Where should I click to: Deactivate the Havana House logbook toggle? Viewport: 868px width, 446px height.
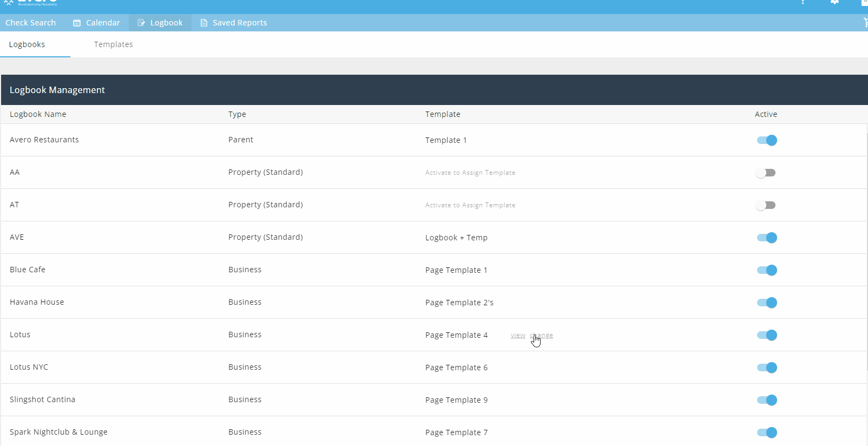coord(766,303)
